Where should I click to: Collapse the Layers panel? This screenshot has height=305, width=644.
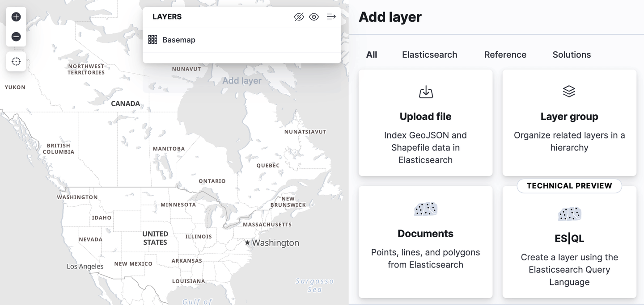(x=331, y=17)
